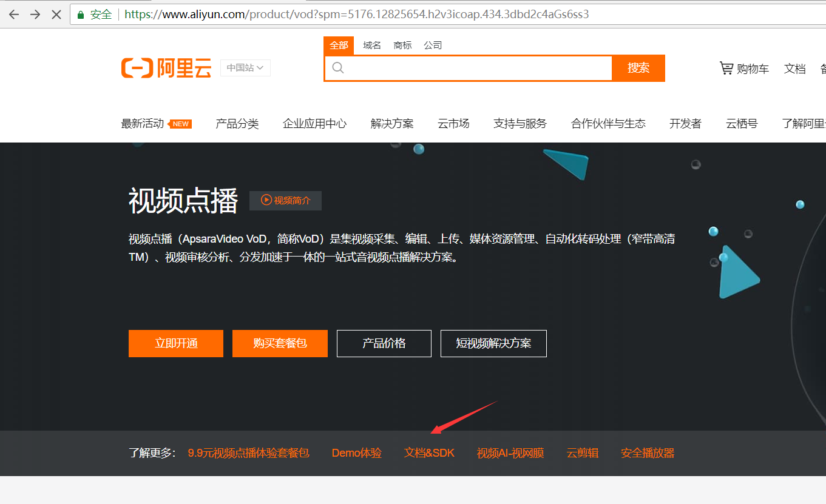Open the 视频AI-视网膜 link

[510, 453]
